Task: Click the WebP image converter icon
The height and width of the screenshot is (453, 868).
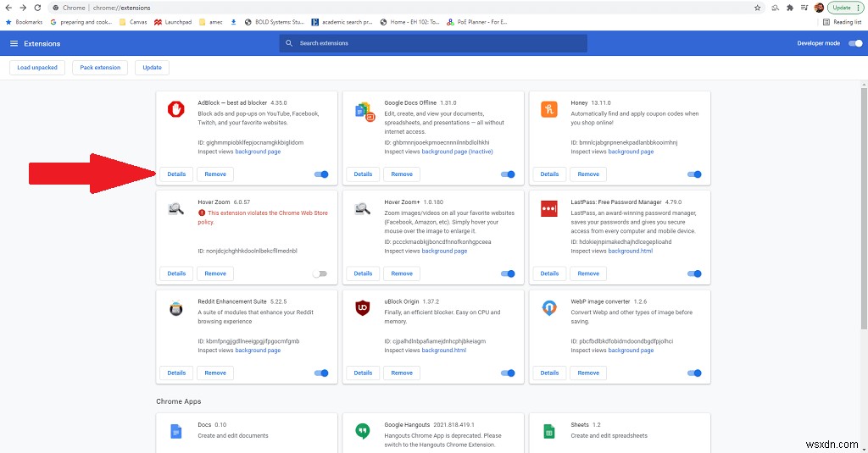Action: 549,308
